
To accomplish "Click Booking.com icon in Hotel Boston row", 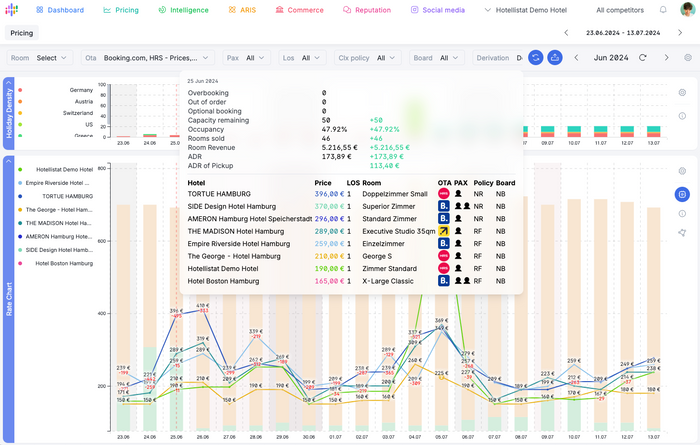I will (x=443, y=281).
